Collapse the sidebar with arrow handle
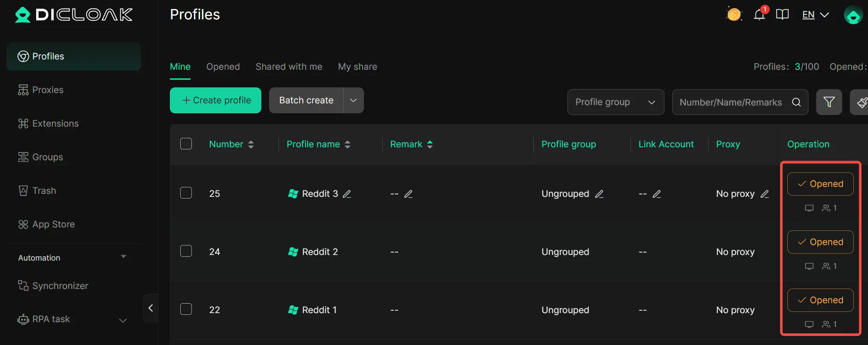The height and width of the screenshot is (345, 868). [150, 308]
